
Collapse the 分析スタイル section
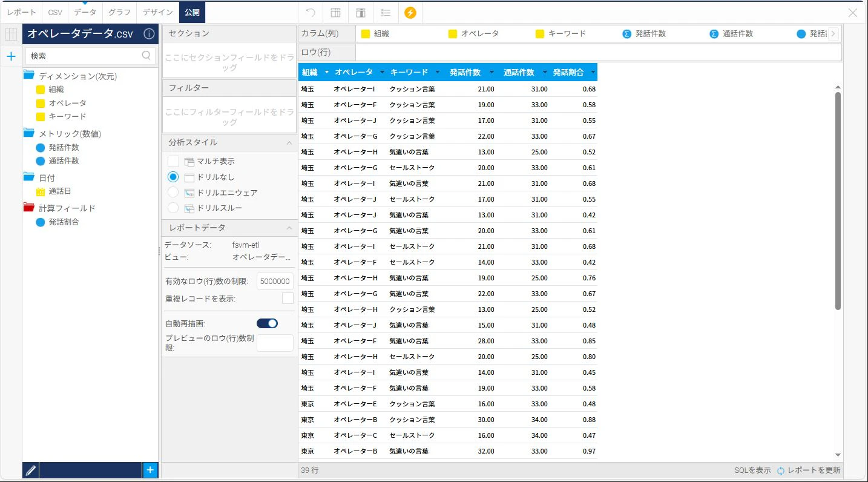click(289, 143)
